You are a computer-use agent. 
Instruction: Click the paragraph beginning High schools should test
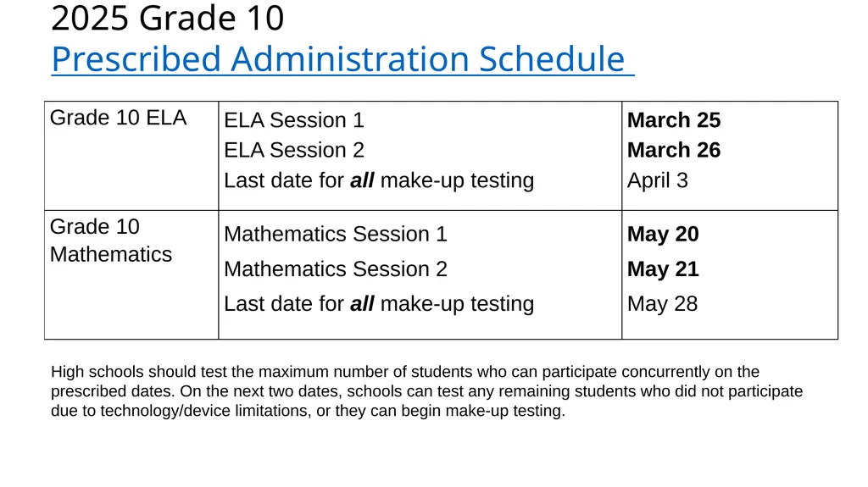(427, 391)
